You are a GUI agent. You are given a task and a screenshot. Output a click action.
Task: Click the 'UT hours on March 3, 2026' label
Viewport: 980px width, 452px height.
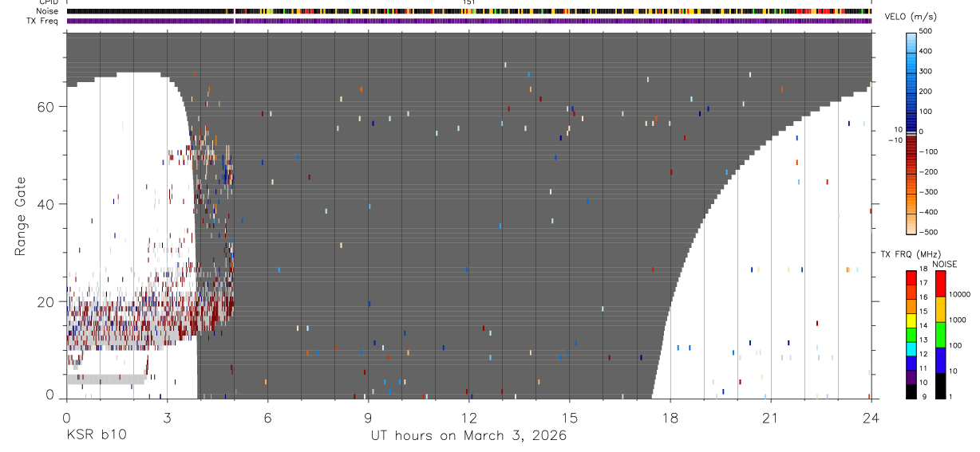(468, 436)
